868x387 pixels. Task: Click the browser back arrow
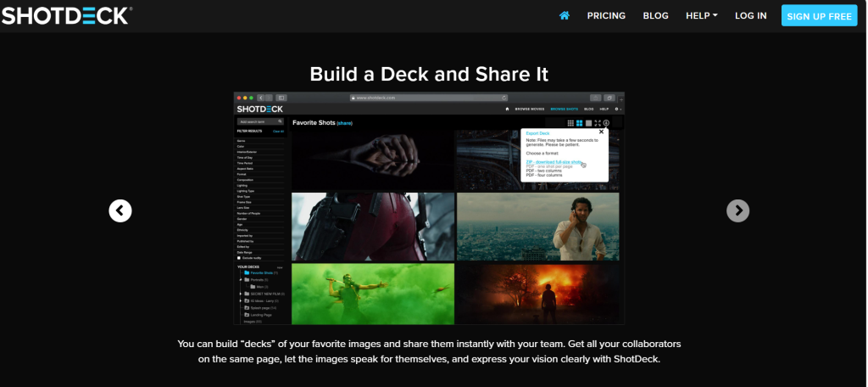pyautogui.click(x=261, y=98)
